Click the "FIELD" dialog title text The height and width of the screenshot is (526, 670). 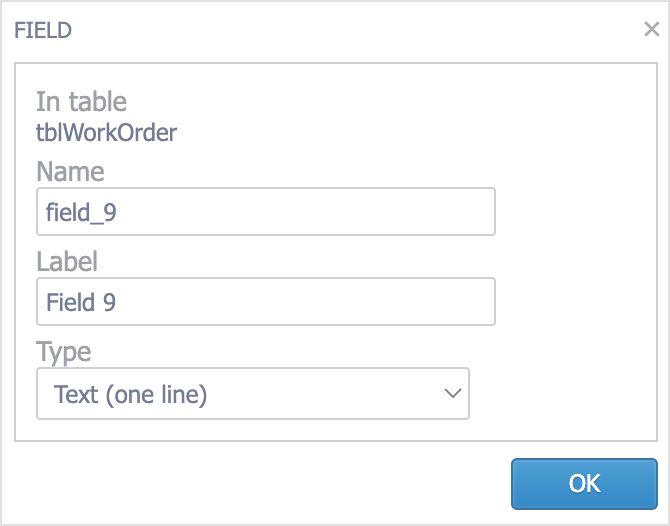(42, 30)
